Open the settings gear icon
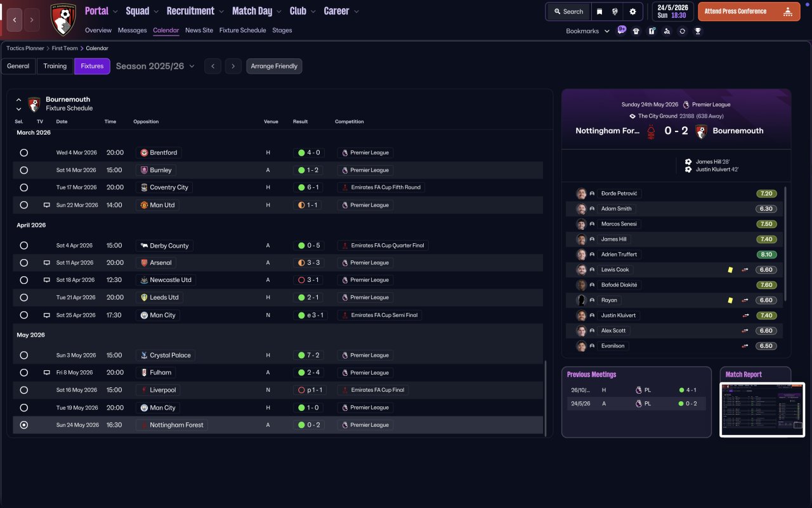Image resolution: width=812 pixels, height=508 pixels. pyautogui.click(x=632, y=11)
